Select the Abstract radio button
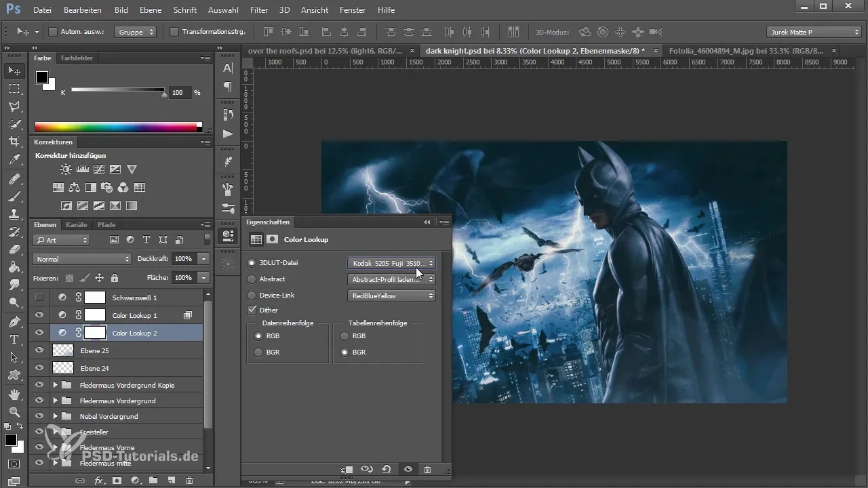Screen dimensions: 868x488 (252, 279)
